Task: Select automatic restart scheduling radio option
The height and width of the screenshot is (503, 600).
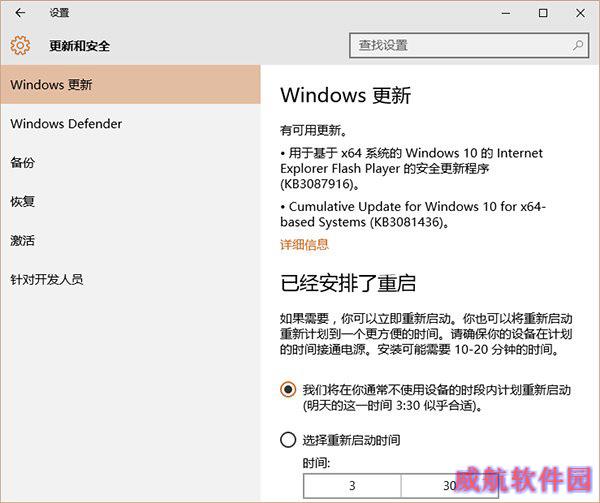Action: (288, 389)
